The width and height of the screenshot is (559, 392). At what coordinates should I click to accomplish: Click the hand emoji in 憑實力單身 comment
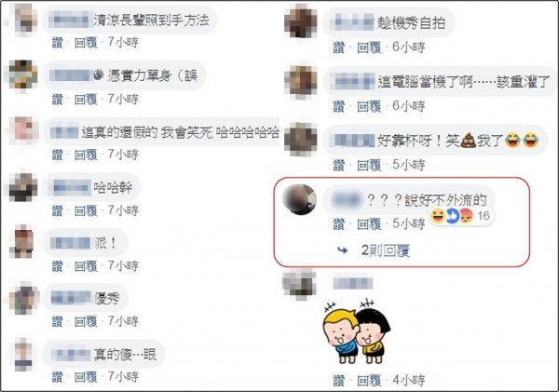pyautogui.click(x=99, y=74)
